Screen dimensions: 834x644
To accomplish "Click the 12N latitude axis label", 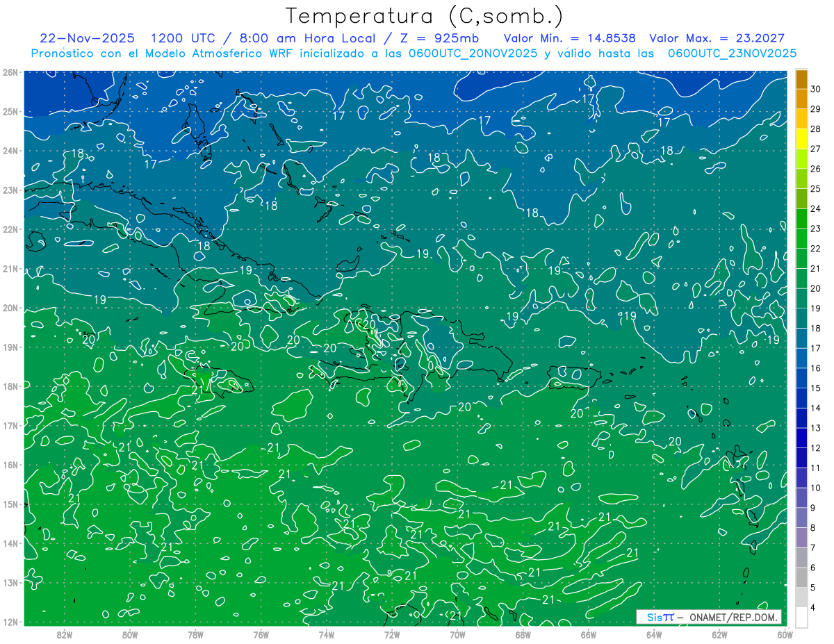I will (10, 622).
